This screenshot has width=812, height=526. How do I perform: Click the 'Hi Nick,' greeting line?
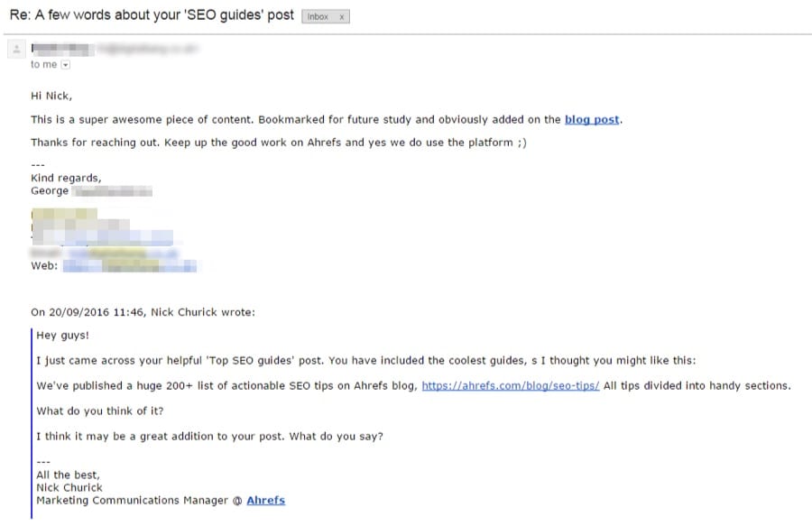pos(51,96)
